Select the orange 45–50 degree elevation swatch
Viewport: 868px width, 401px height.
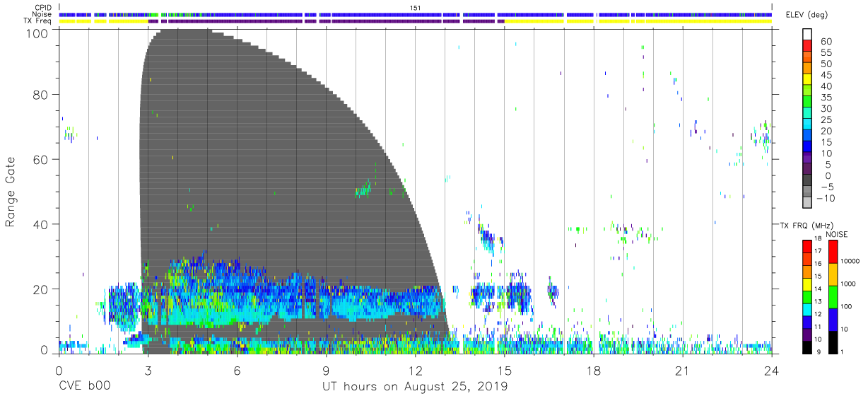pos(808,69)
